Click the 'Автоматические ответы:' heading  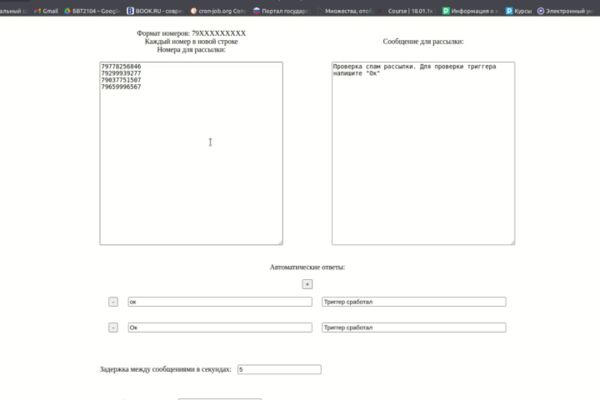307,267
